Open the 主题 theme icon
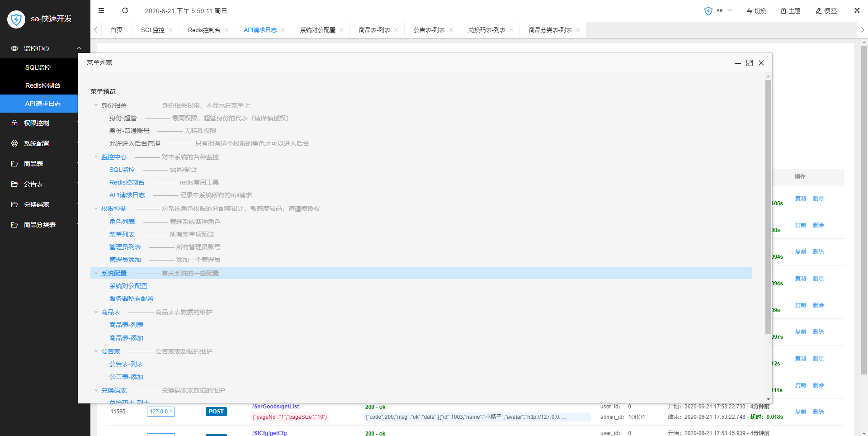Screen dimensions: 868x436 pos(783,11)
